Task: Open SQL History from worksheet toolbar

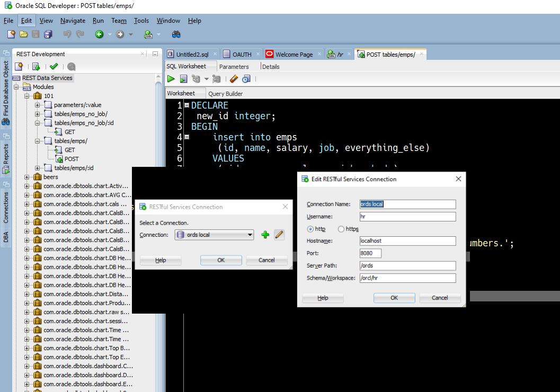Action: point(246,79)
